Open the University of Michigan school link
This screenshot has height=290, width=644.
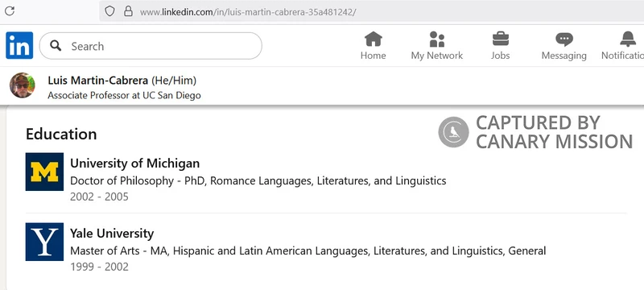(134, 163)
